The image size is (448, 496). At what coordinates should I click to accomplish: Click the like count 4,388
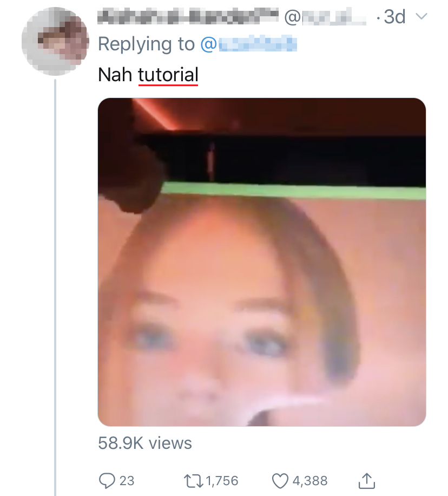(x=309, y=481)
